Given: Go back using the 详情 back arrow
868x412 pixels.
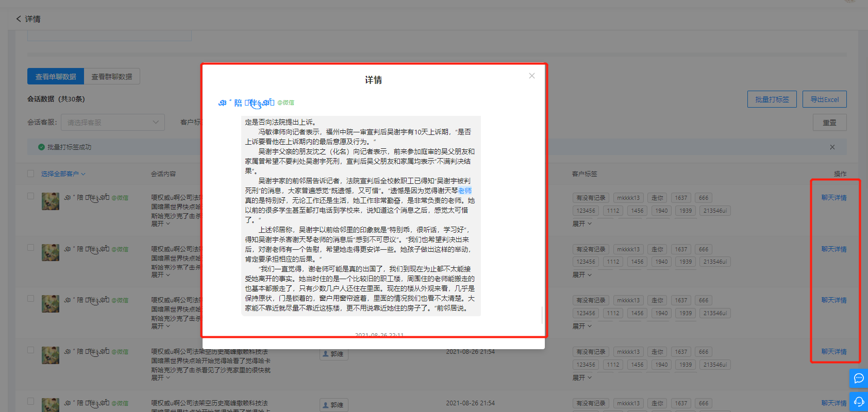Looking at the screenshot, I should (x=19, y=19).
